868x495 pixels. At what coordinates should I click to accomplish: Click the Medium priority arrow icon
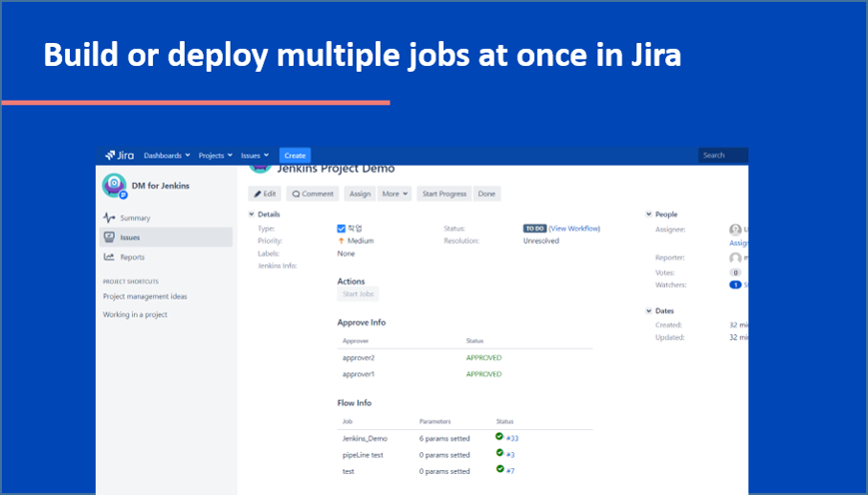click(x=342, y=241)
